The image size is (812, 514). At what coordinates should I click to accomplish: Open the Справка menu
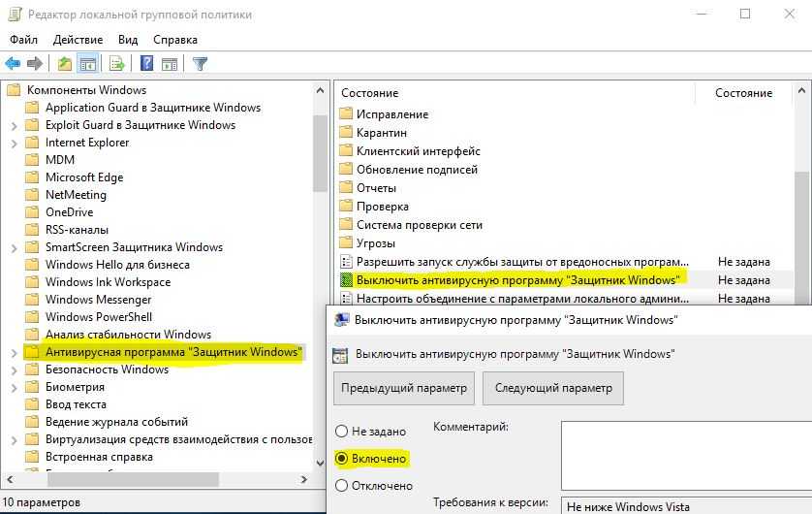(x=175, y=40)
